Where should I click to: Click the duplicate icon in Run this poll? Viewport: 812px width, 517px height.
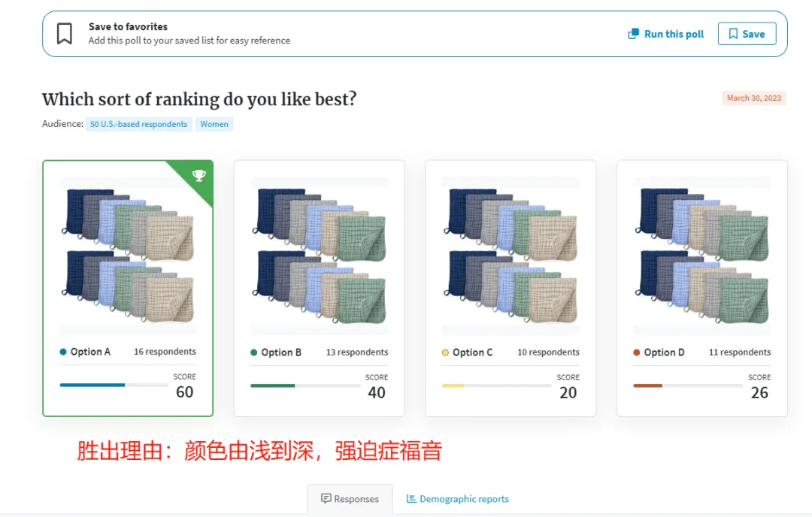click(633, 34)
